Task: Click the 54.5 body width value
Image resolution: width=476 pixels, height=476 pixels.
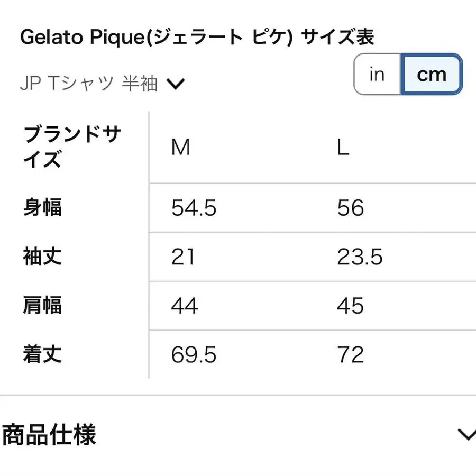Action: pyautogui.click(x=194, y=208)
